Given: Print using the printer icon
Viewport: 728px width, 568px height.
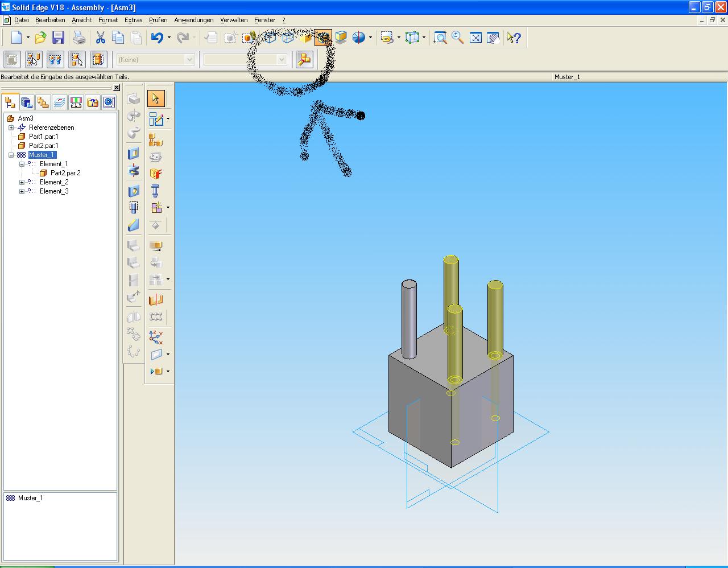Looking at the screenshot, I should click(79, 38).
